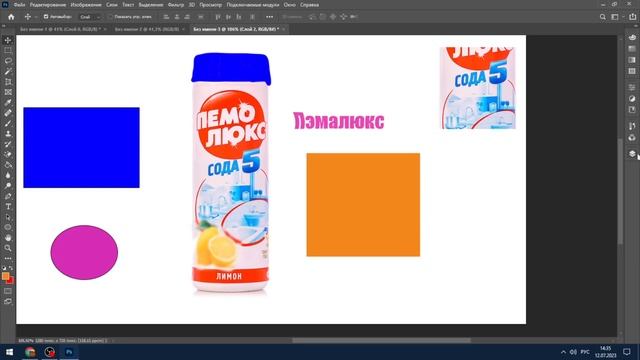
Task: Select the Eyedropper tool
Action: [x=8, y=102]
